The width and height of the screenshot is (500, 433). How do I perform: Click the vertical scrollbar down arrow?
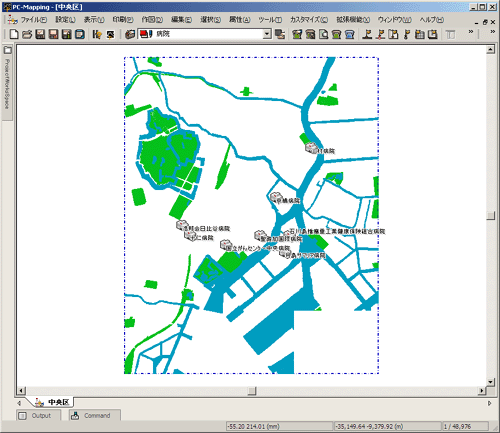[x=490, y=382]
